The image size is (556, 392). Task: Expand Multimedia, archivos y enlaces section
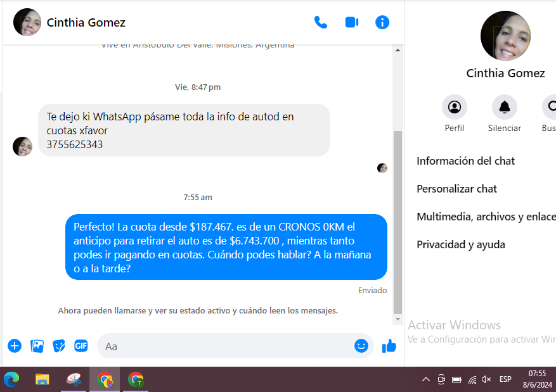pyautogui.click(x=486, y=217)
